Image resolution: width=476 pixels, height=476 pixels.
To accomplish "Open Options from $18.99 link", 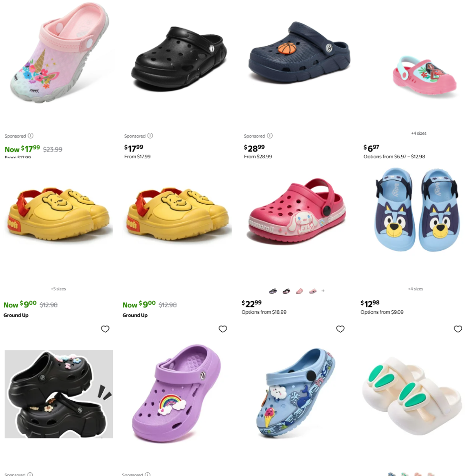I will pyautogui.click(x=264, y=312).
